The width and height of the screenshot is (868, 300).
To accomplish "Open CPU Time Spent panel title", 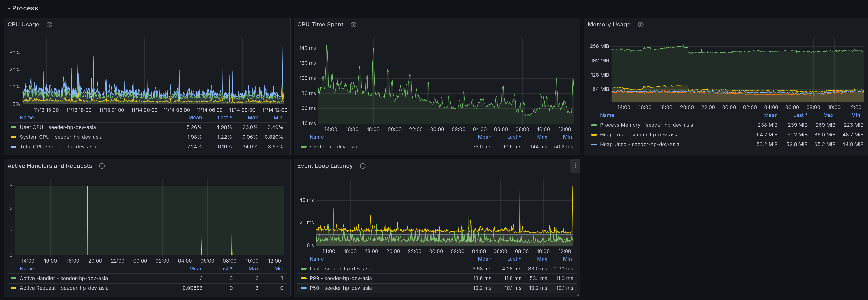I will click(x=320, y=25).
